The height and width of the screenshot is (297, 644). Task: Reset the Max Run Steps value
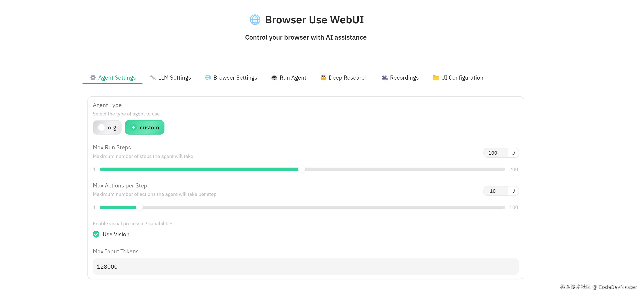tap(513, 153)
